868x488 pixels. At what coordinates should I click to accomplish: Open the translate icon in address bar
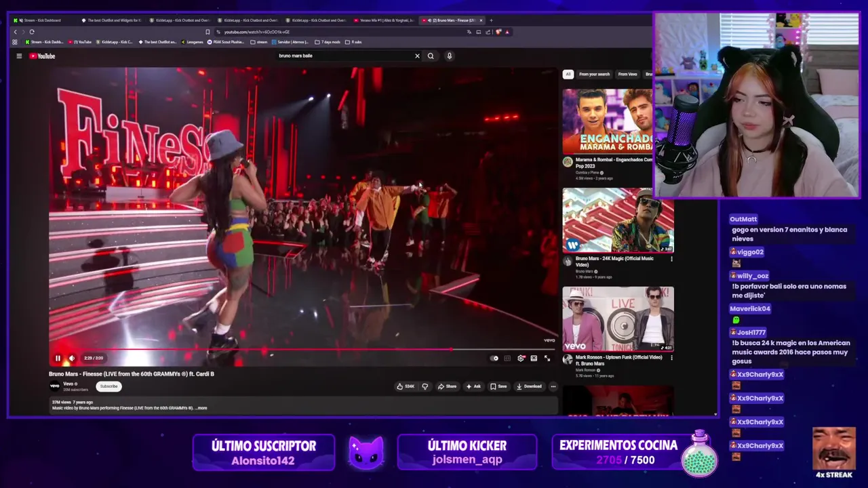(x=469, y=32)
